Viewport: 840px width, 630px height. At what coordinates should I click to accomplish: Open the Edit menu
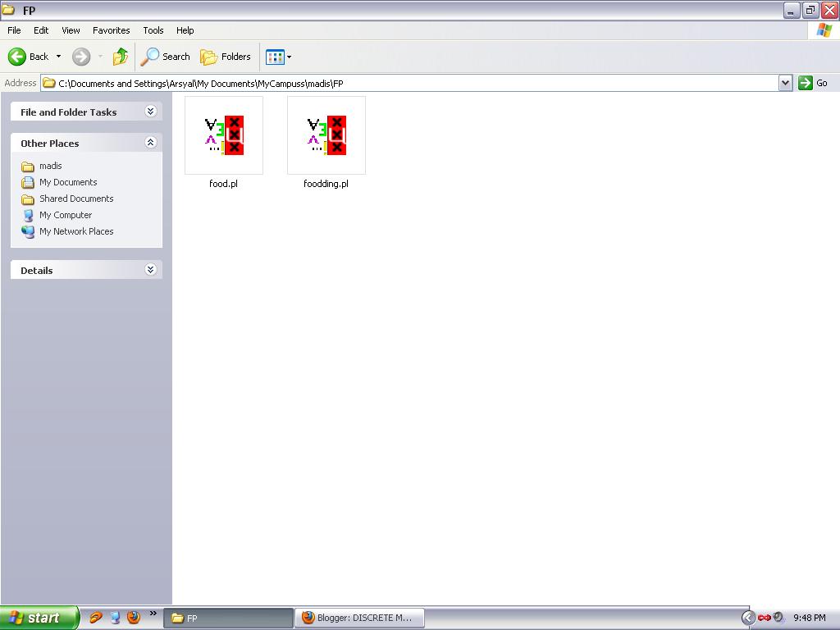pos(41,30)
